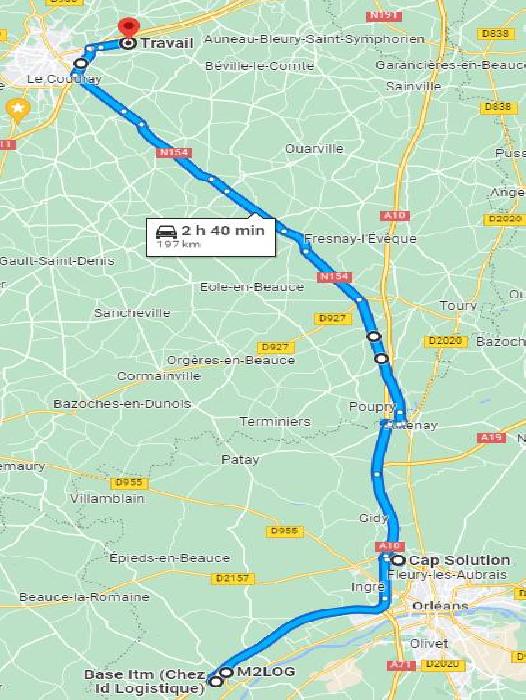Screen dimensions: 526x700
Task: Click the waypoint circle near Le Coudray
Action: tap(80, 63)
